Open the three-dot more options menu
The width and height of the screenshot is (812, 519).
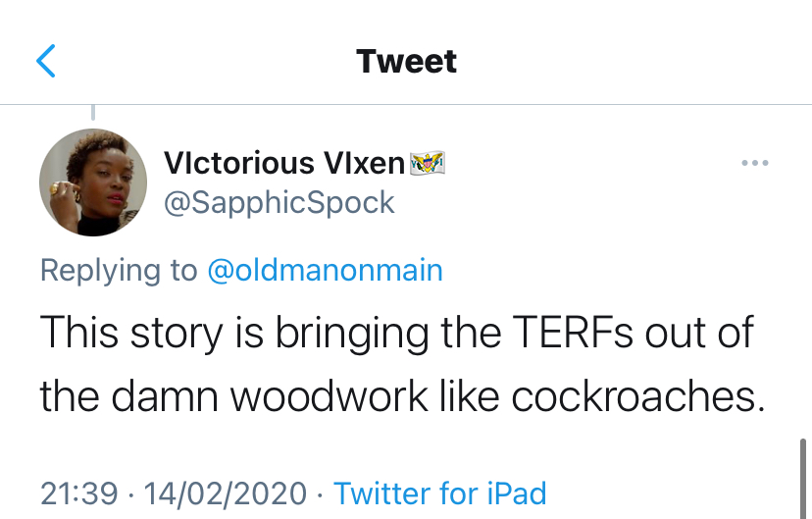pos(754,163)
